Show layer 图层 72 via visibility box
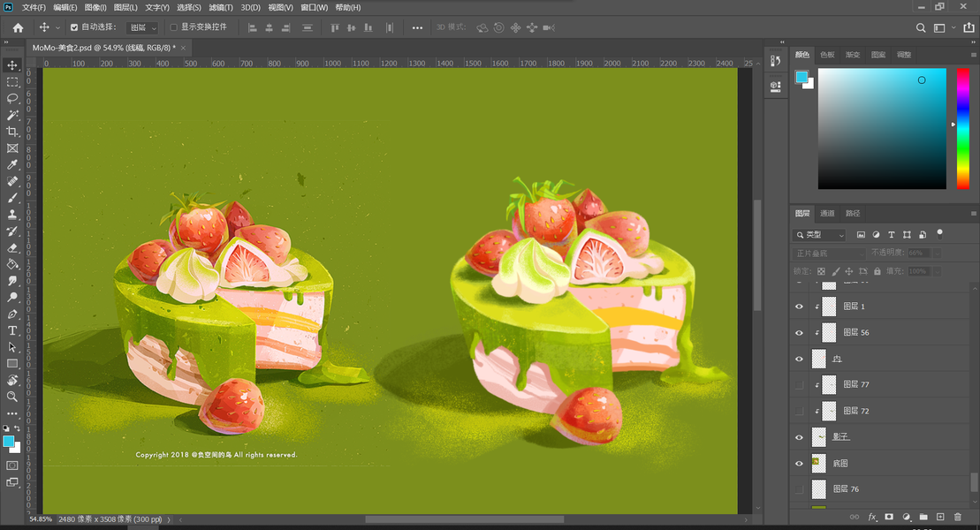Screen dimensions: 980x530 (x=799, y=412)
